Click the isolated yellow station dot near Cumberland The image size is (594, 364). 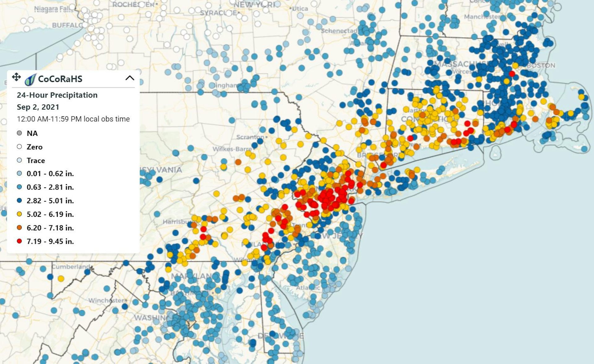pyautogui.click(x=61, y=279)
